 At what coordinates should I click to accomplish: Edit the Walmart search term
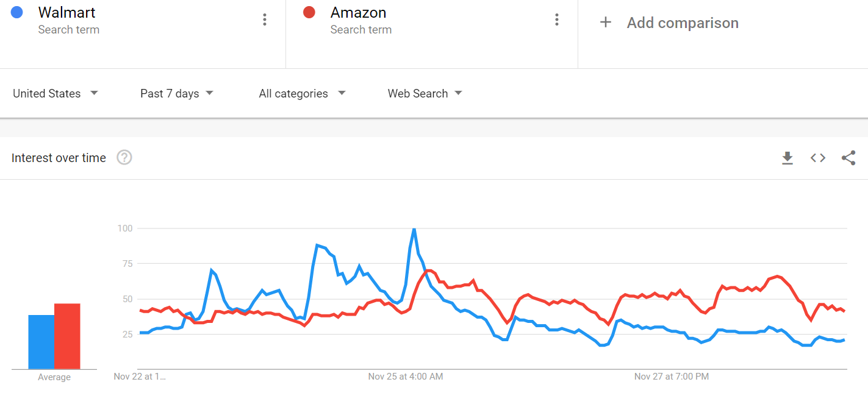pyautogui.click(x=66, y=12)
